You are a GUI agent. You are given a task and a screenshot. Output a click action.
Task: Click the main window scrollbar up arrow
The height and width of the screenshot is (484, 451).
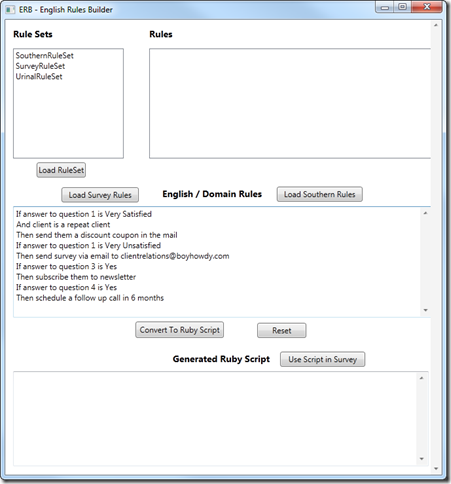(436, 25)
